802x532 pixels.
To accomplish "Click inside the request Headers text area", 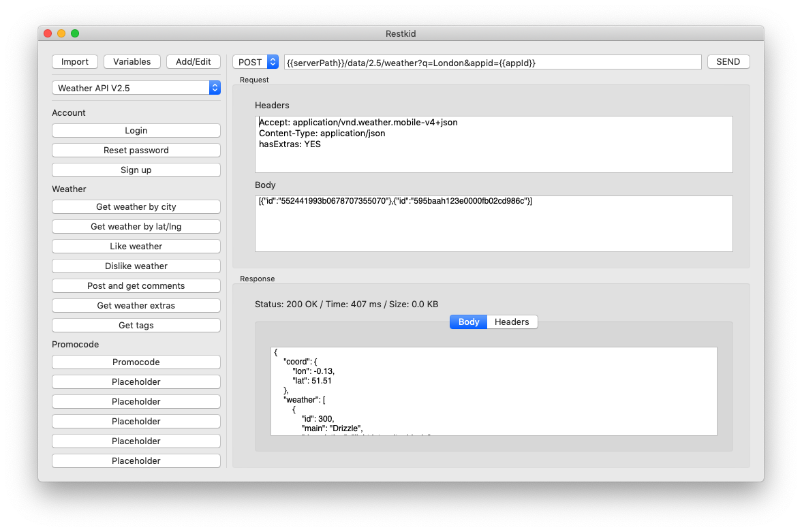I will [493, 144].
